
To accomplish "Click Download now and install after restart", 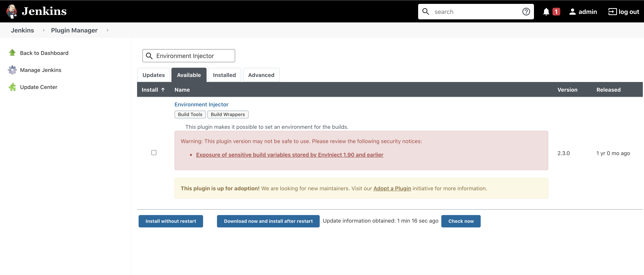I will click(x=268, y=221).
